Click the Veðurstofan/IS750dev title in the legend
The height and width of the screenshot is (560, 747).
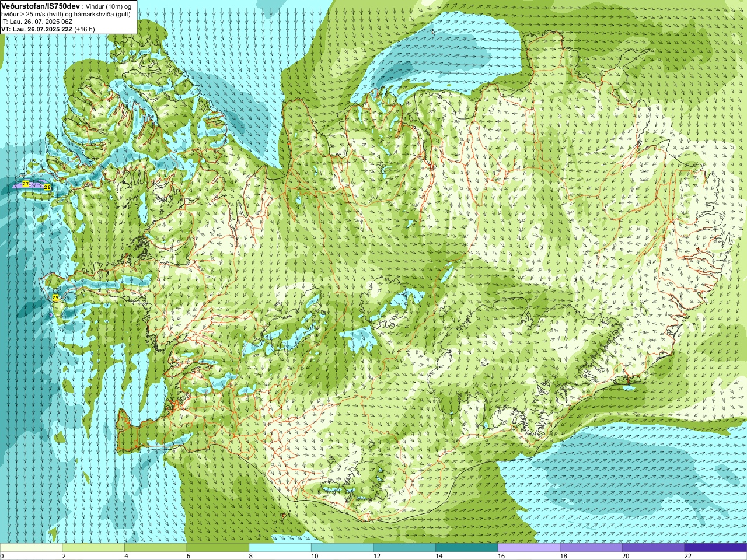(41, 5)
